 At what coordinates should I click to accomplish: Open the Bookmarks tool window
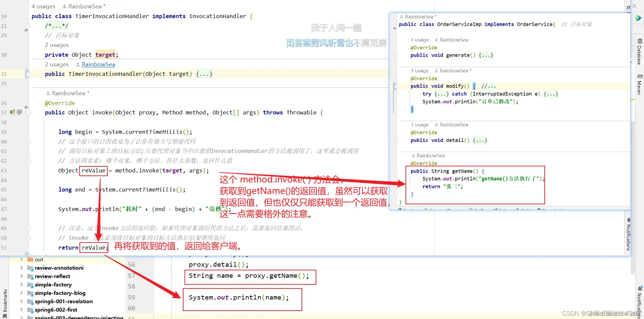tap(5, 303)
